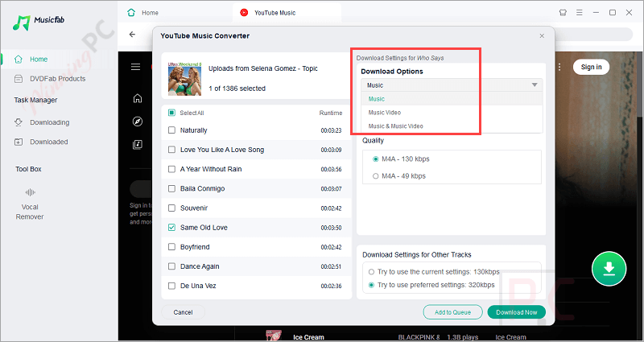Open the title bar menu icon

point(580,13)
